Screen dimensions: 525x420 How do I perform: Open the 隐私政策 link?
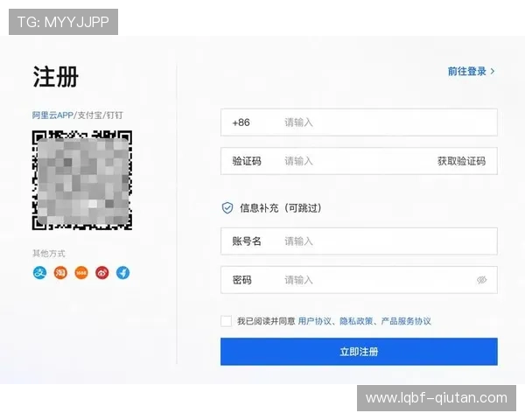(356, 321)
